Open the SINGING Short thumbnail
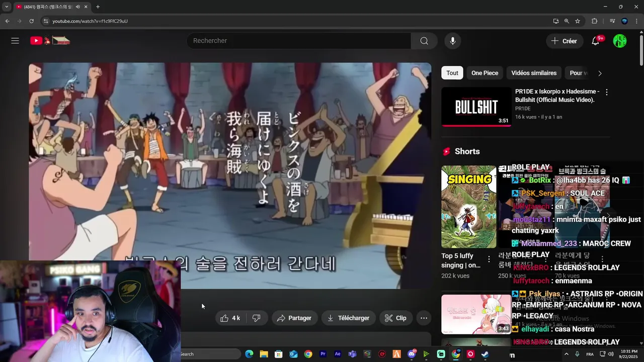This screenshot has height=362, width=644. point(468,207)
